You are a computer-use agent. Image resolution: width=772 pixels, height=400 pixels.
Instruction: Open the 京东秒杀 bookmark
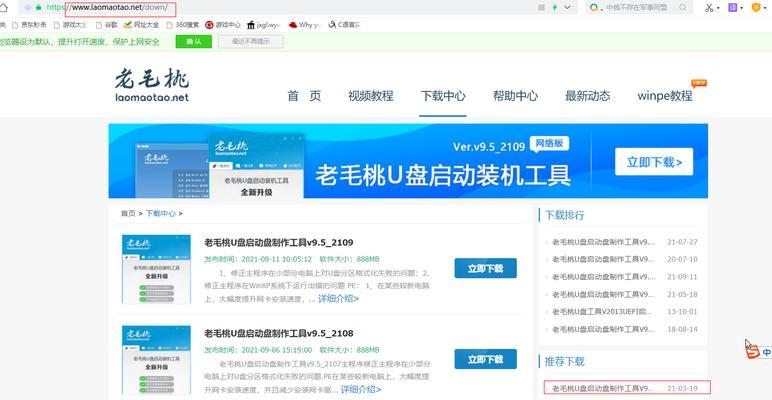[x=29, y=25]
